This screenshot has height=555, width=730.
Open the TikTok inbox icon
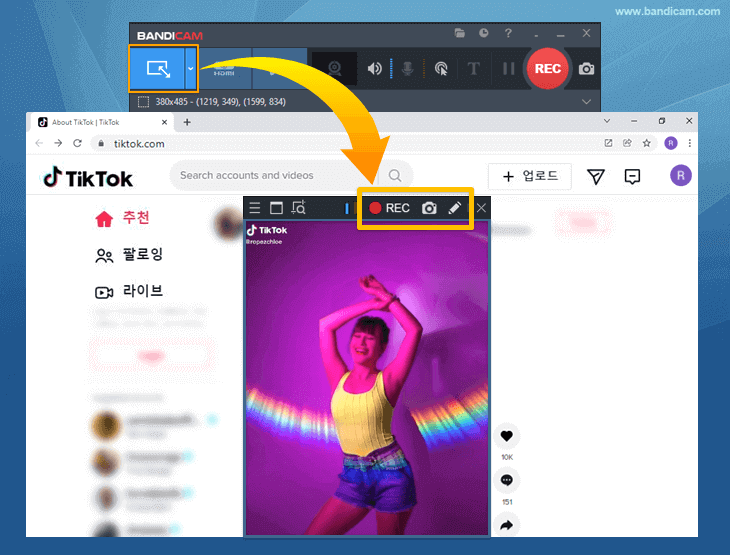click(632, 176)
